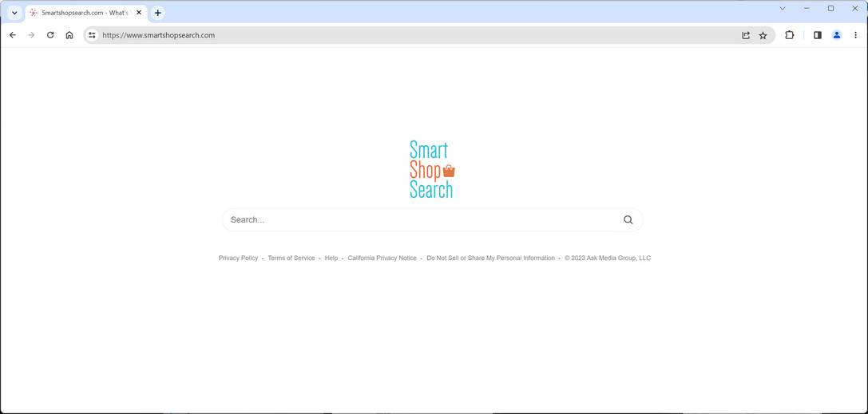The width and height of the screenshot is (868, 414).
Task: Open the Chrome three-dot menu
Action: pyautogui.click(x=855, y=35)
